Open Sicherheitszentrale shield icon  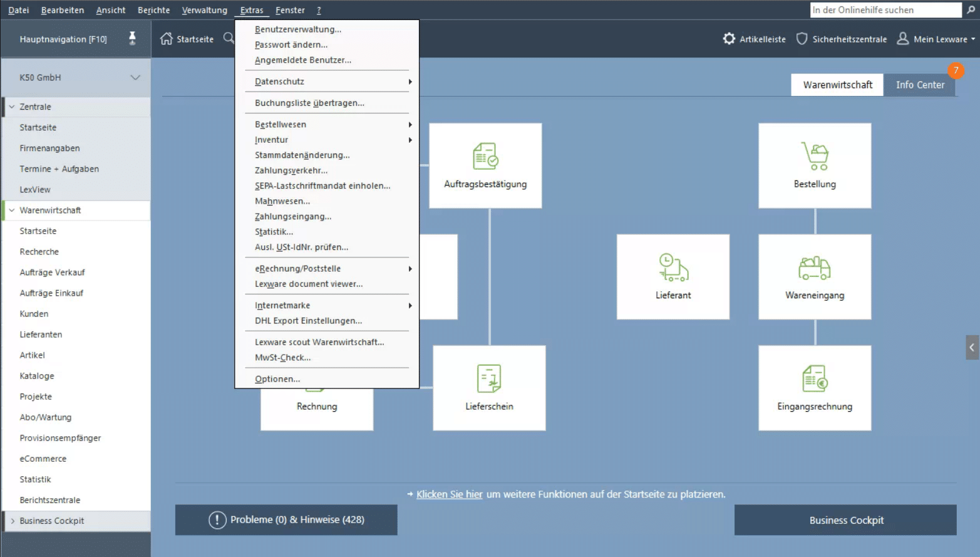pyautogui.click(x=802, y=39)
